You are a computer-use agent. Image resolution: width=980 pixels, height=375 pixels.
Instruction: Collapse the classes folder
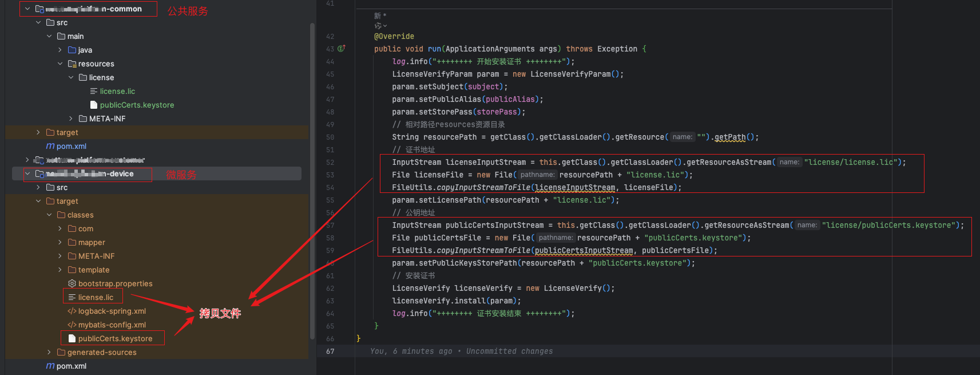[x=49, y=215]
